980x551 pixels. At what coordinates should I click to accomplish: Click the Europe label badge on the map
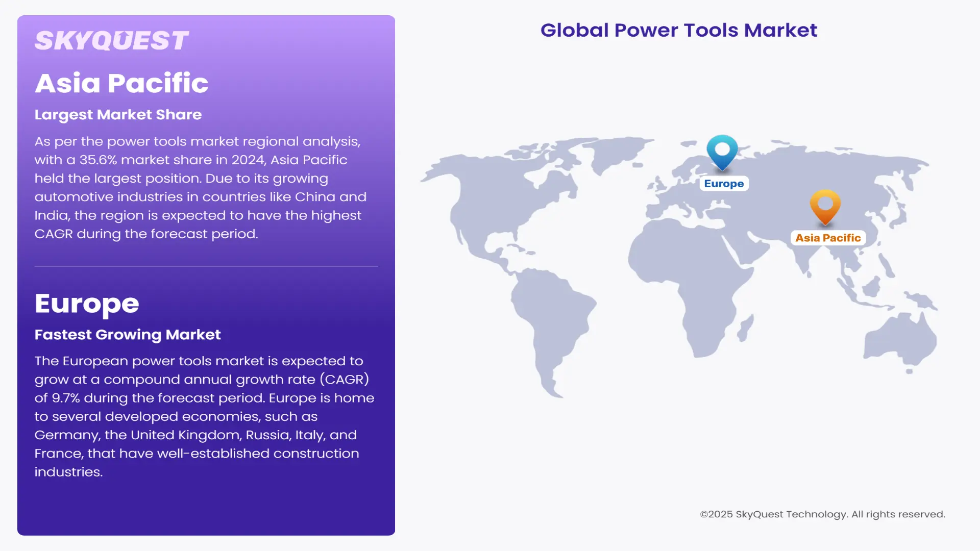pos(724,183)
